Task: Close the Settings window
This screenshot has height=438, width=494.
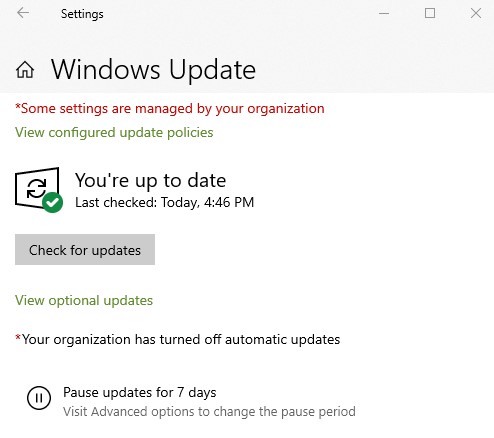Action: click(x=476, y=13)
